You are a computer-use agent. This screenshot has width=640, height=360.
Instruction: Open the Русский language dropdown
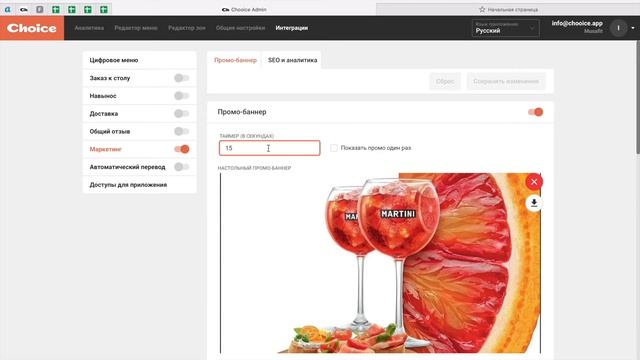pyautogui.click(x=505, y=28)
